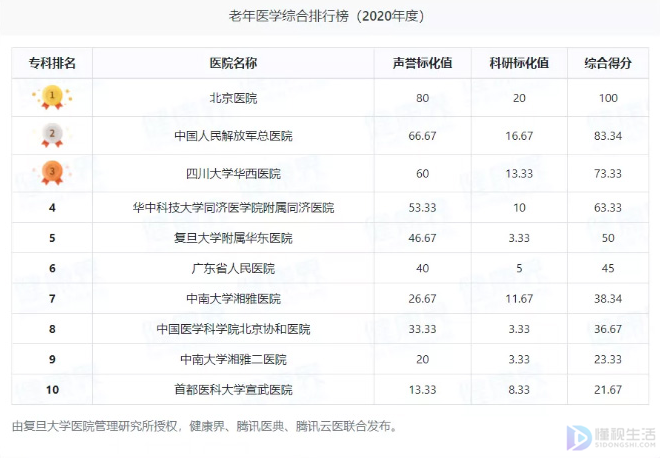
Task: Click total score 73.33
Action: 608,173
